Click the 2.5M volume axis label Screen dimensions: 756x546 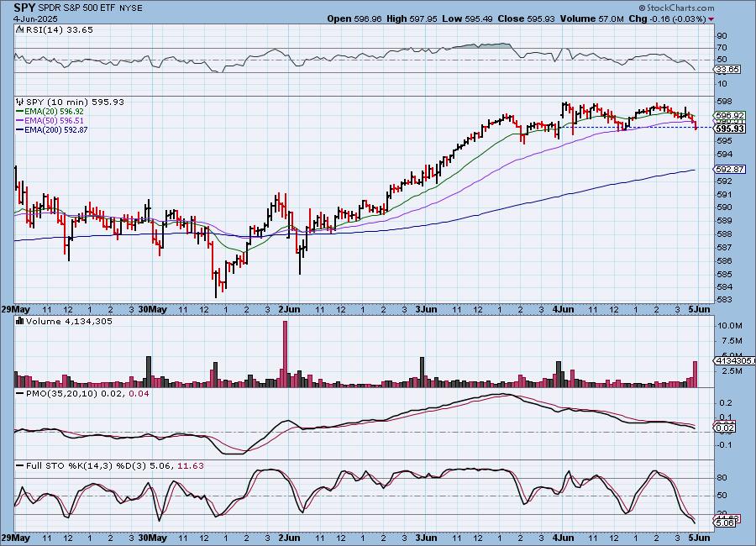[732, 371]
